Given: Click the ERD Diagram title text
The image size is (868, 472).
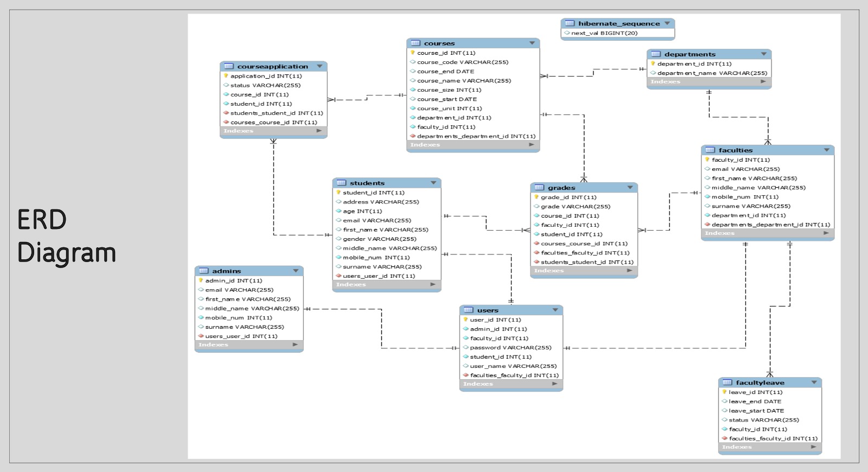Looking at the screenshot, I should coord(66,236).
